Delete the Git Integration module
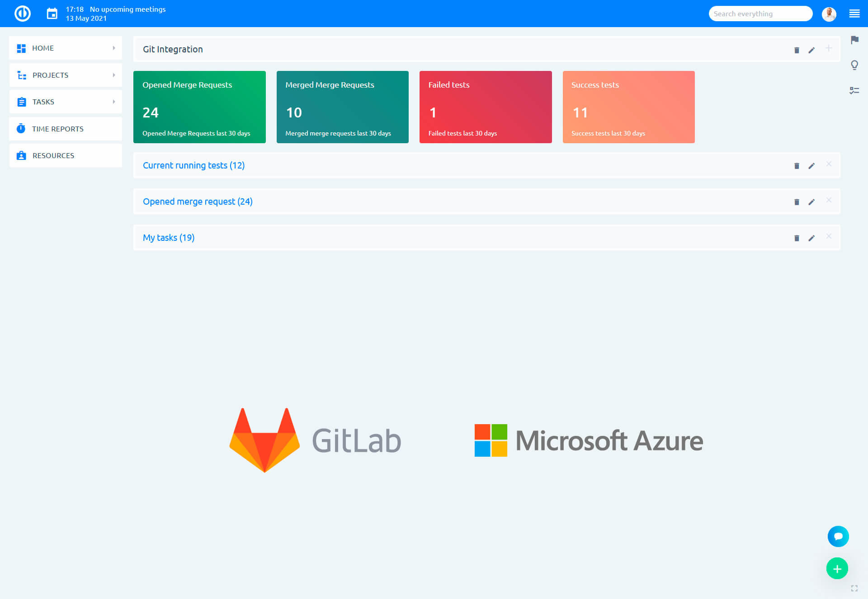 coord(797,50)
